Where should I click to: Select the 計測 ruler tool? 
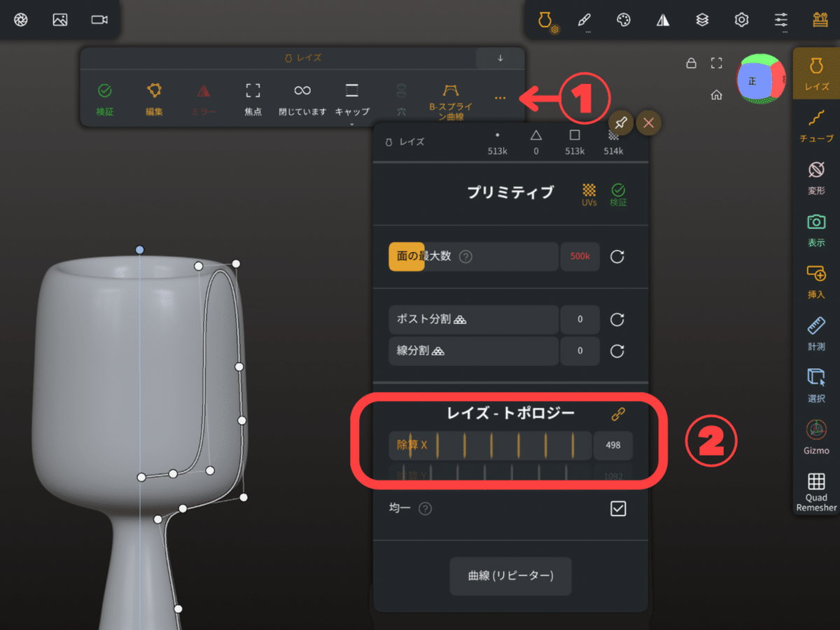(816, 333)
